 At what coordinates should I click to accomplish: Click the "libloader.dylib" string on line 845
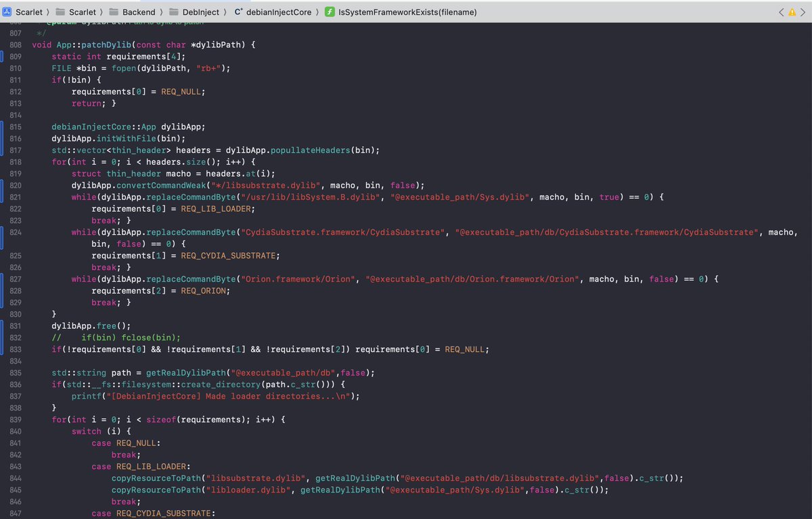tap(248, 490)
